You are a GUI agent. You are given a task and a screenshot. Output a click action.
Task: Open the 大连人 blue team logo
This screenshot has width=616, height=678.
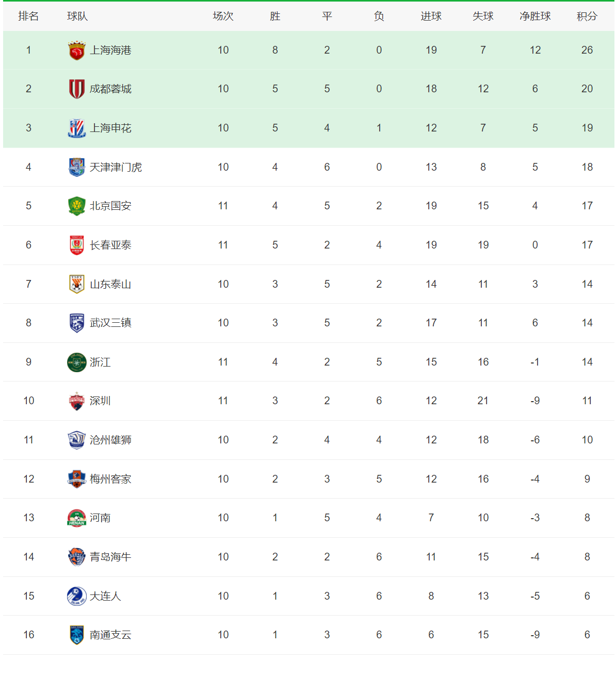click(x=77, y=596)
